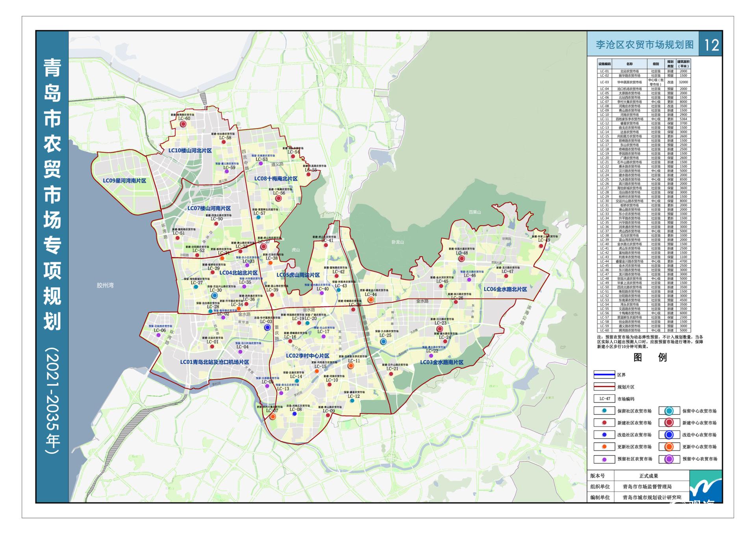Screen dimensions: 756x534
Task: Click the blue 区界 legend line swatch
Action: pos(604,375)
